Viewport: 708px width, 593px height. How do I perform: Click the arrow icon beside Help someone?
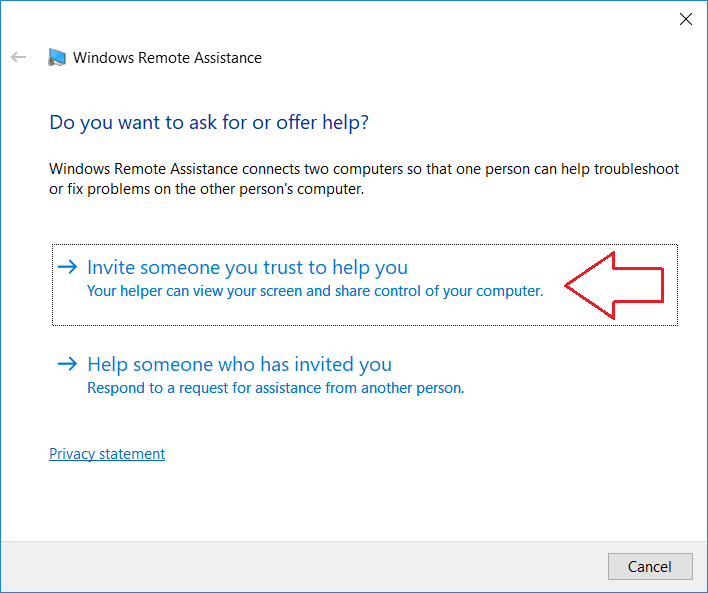[x=68, y=364]
